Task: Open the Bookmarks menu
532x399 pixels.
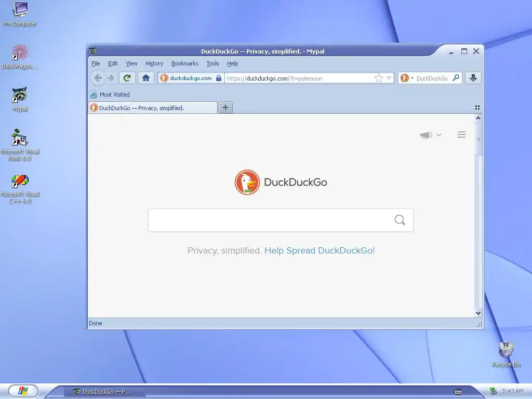Action: coord(184,63)
